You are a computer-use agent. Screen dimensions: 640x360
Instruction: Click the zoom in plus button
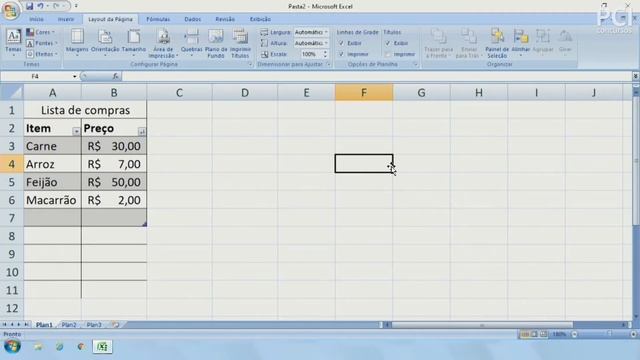tap(633, 334)
